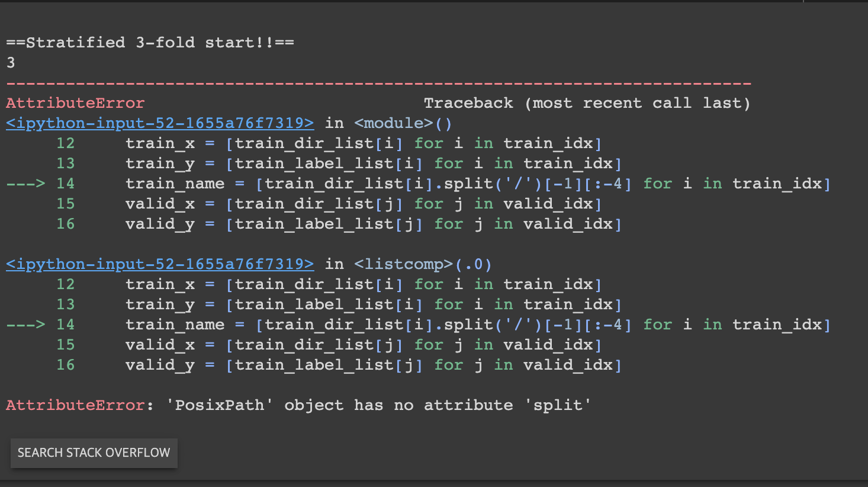
Task: Click the Search Stack Overflow button
Action: tap(94, 453)
